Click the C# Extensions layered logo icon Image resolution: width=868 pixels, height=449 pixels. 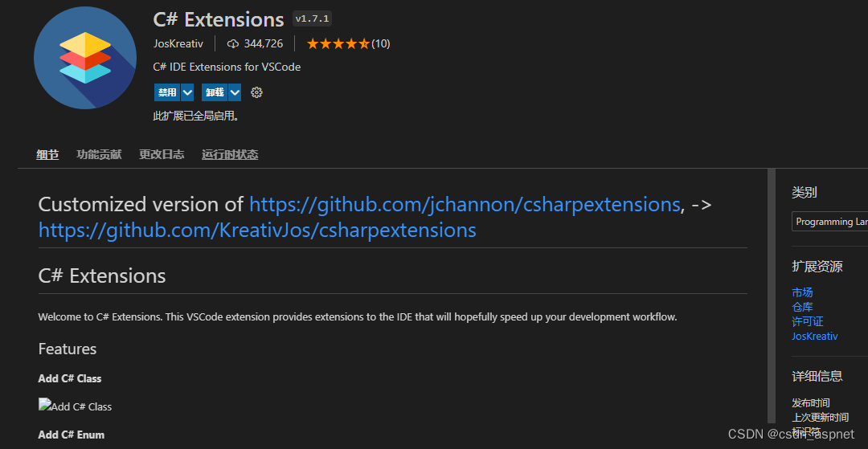click(84, 58)
